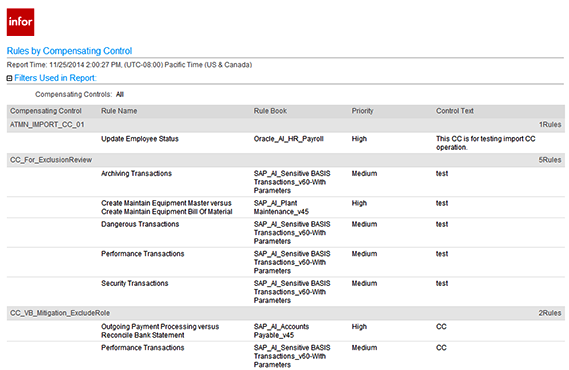This screenshot has width=569, height=370.
Task: Select the ATMN_IMPORT_CC_01 group row
Action: tap(285, 125)
